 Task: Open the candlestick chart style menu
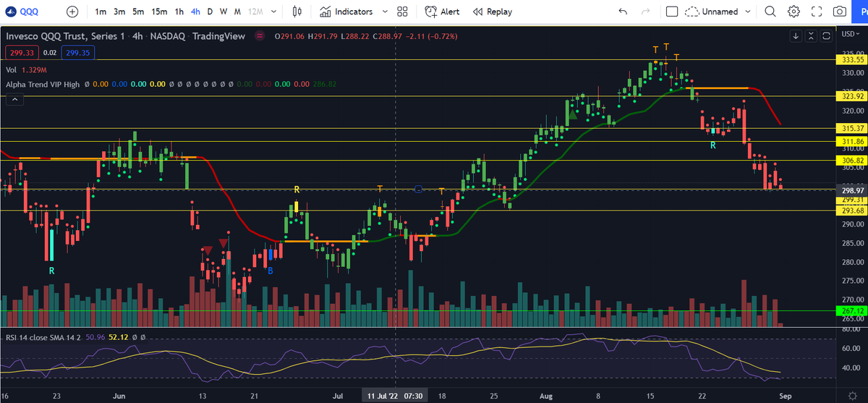[297, 12]
